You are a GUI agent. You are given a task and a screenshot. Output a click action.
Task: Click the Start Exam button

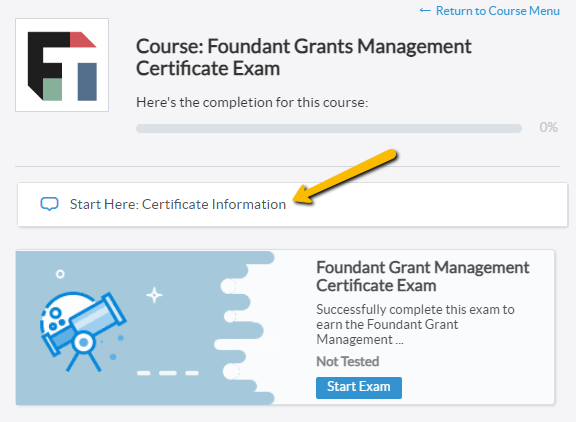coord(359,387)
